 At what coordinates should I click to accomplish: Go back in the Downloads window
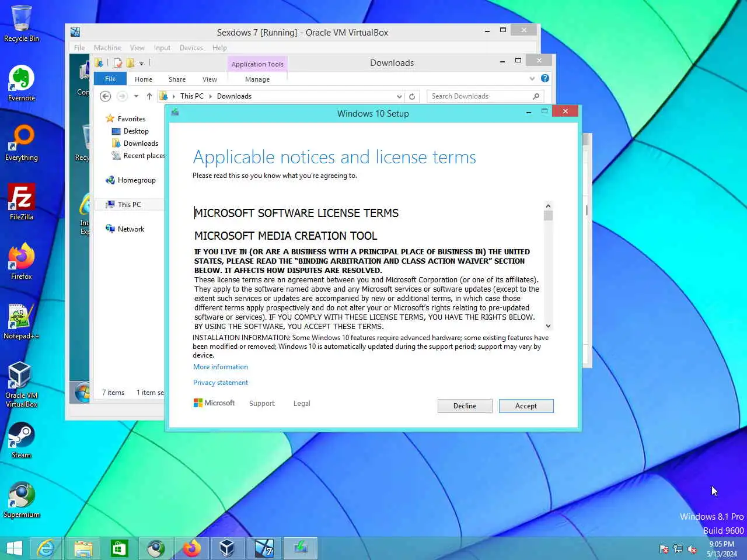coord(105,96)
